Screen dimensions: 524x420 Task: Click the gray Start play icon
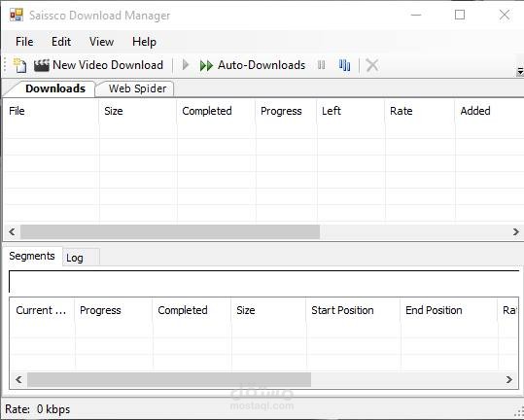tap(186, 65)
